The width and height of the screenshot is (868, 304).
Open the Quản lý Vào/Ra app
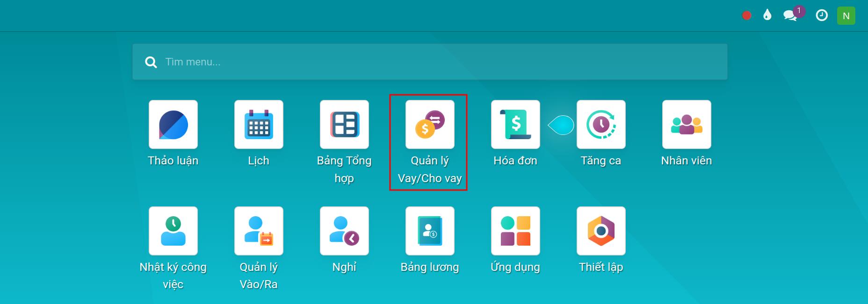[x=259, y=231]
